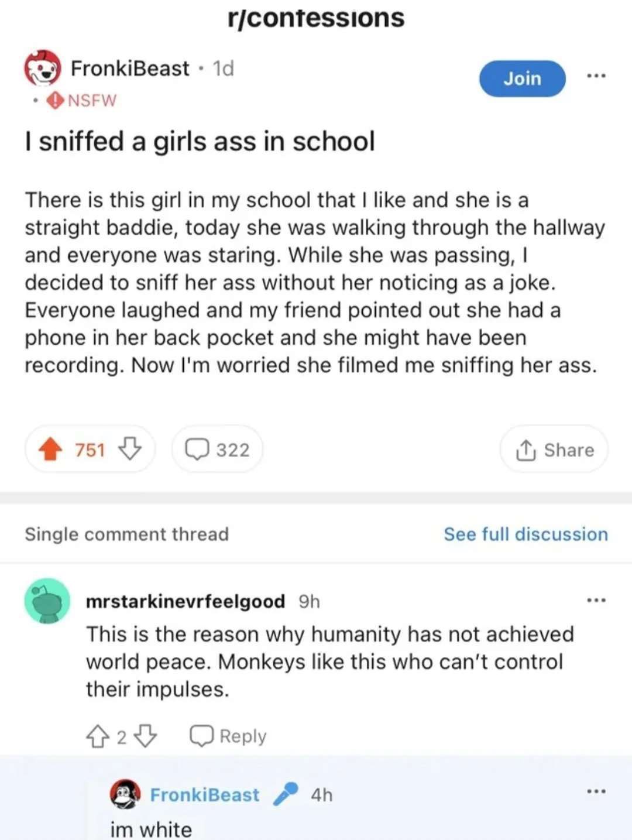
Task: Open the post title about school
Action: tap(200, 142)
